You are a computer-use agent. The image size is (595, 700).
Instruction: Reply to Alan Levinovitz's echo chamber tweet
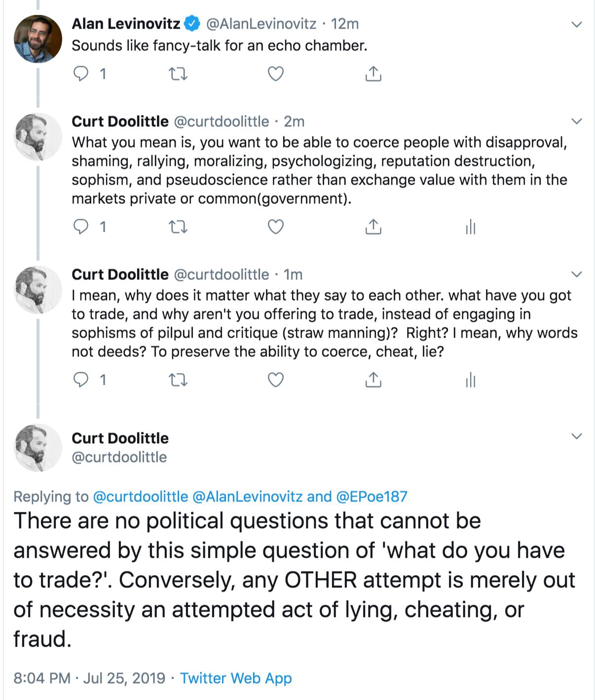tap(81, 74)
